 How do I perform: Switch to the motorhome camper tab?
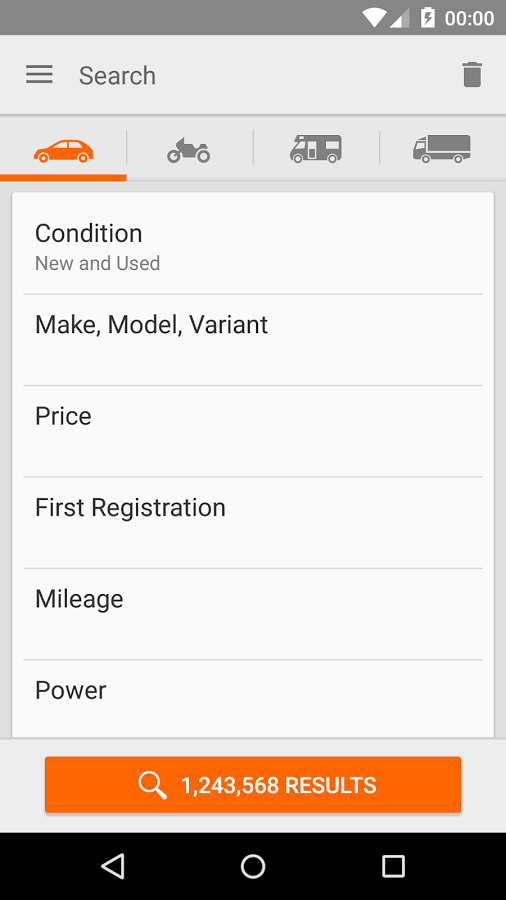pos(316,149)
